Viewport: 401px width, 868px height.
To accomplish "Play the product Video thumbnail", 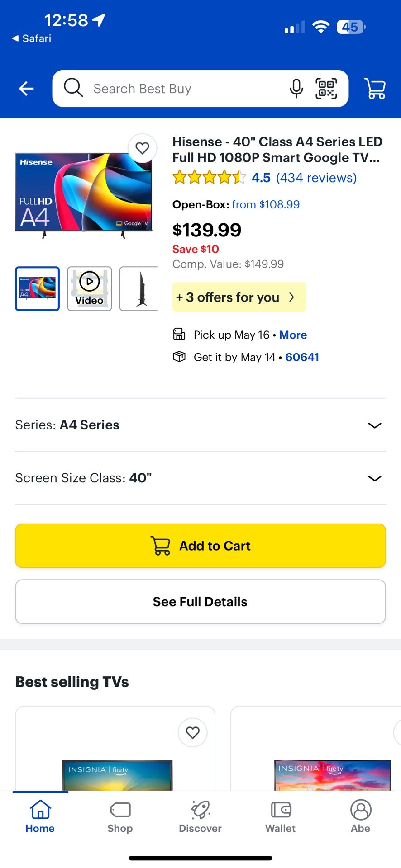I will click(x=90, y=289).
